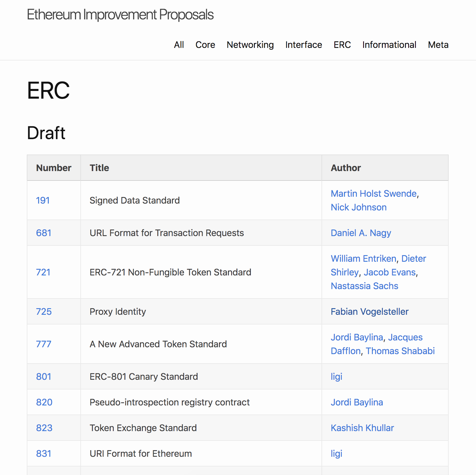The width and height of the screenshot is (476, 475).
Task: Switch to the Interface category
Action: tap(304, 45)
